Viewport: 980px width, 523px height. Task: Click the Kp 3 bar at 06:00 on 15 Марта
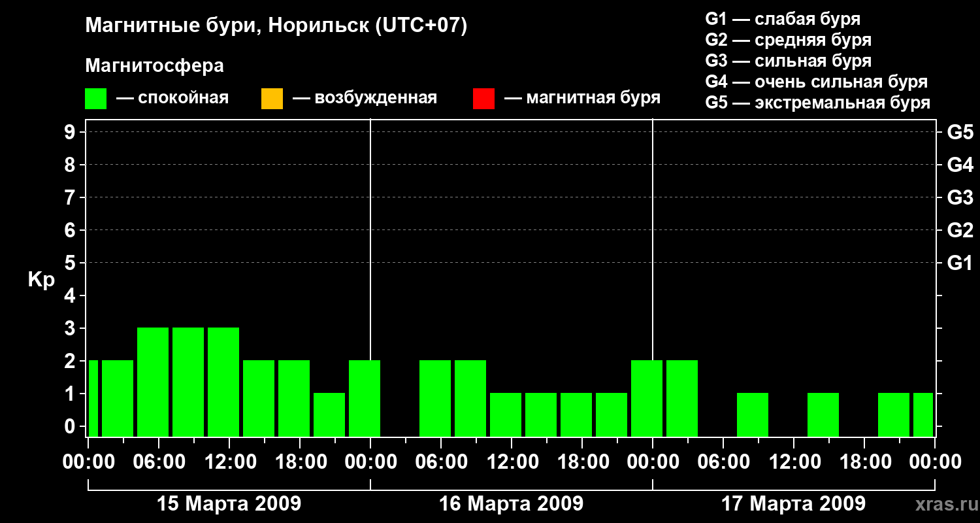point(153,382)
